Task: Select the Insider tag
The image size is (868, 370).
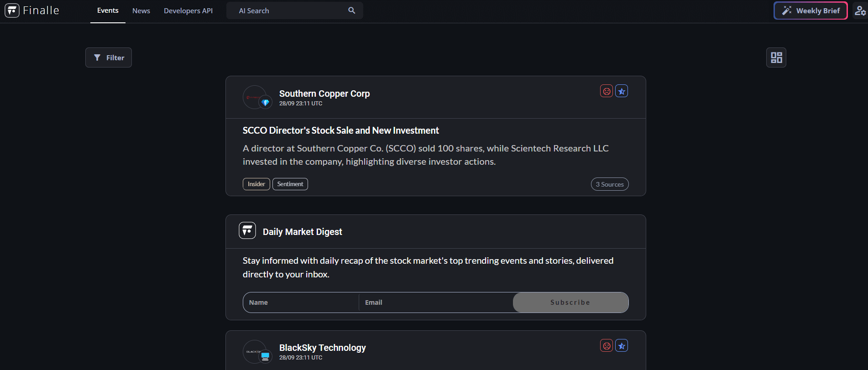Action: click(256, 184)
